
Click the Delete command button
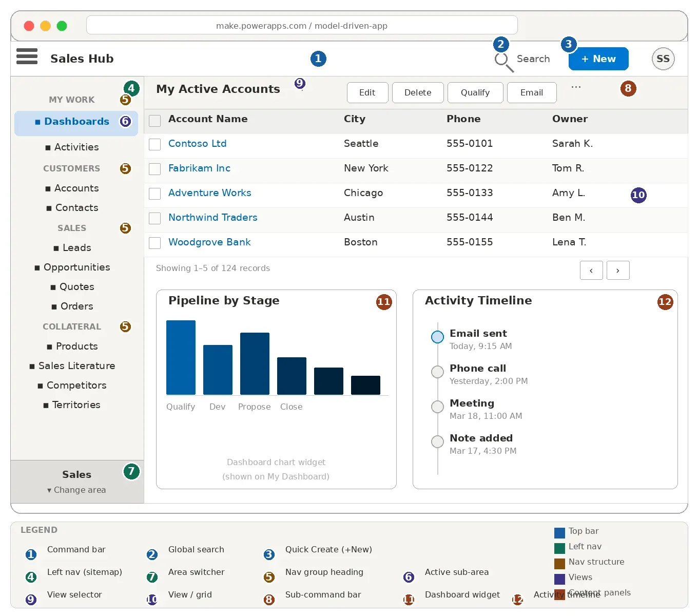click(x=418, y=92)
